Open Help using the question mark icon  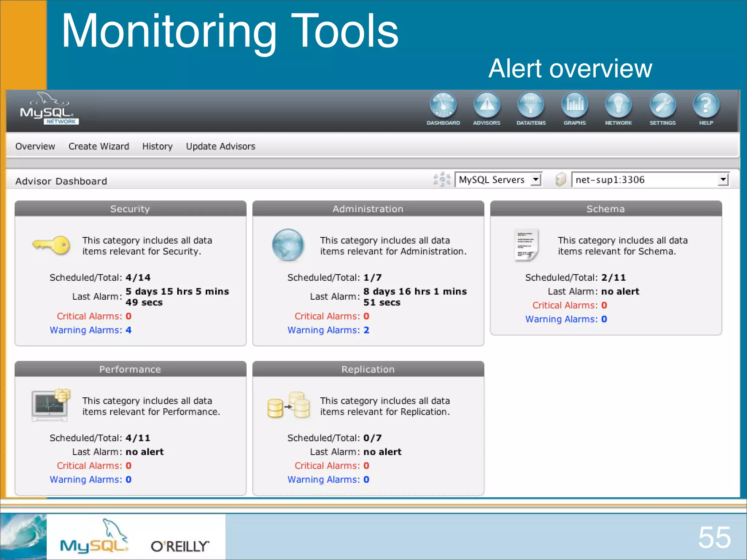[706, 106]
